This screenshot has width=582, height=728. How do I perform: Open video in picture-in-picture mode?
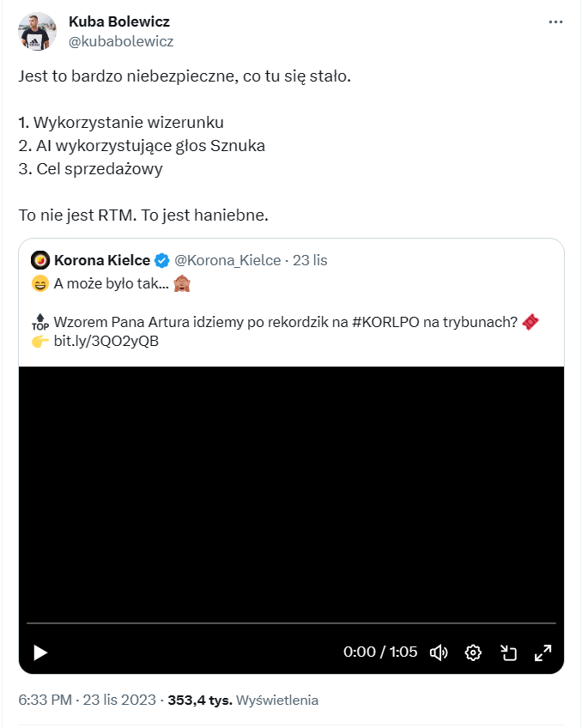(508, 652)
